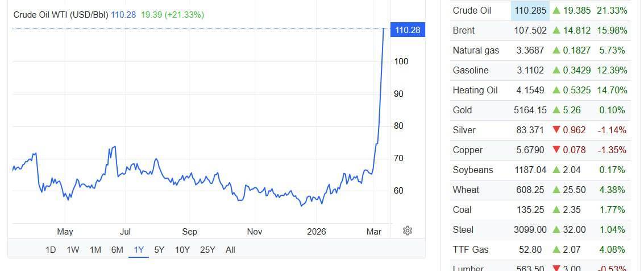Click the Crude Oil WTI chart title
Image resolution: width=644 pixels, height=271 pixels.
coord(61,14)
